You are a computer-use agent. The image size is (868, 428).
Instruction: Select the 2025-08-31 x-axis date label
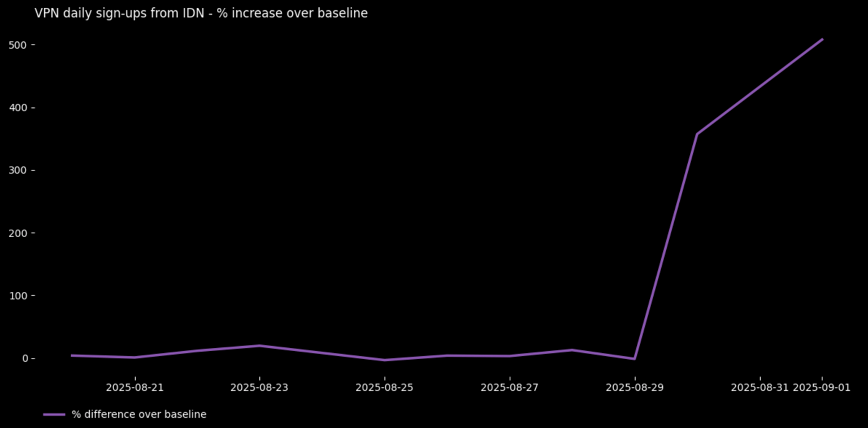click(x=759, y=387)
